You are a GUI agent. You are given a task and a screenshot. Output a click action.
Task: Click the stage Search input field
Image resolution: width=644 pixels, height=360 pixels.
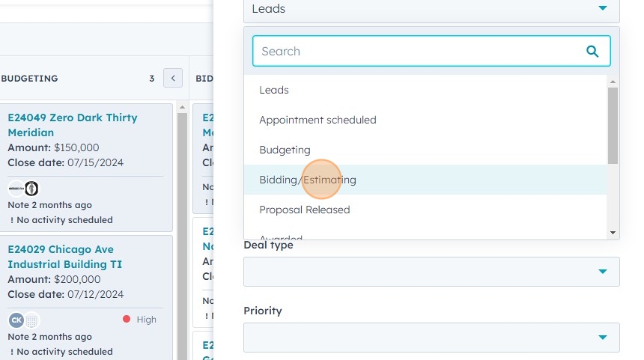[x=419, y=51]
